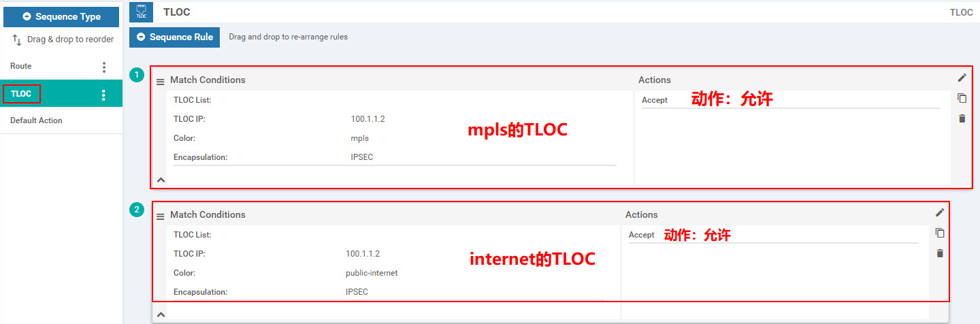Viewport: 980px width, 324px height.
Task: Click the drag handle of rule 2
Action: tap(161, 216)
